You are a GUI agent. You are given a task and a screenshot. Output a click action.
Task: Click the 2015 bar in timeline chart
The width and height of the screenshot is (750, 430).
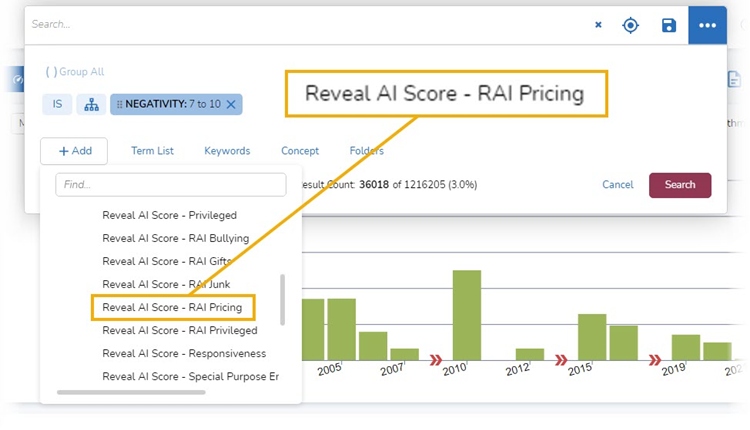[x=592, y=337]
